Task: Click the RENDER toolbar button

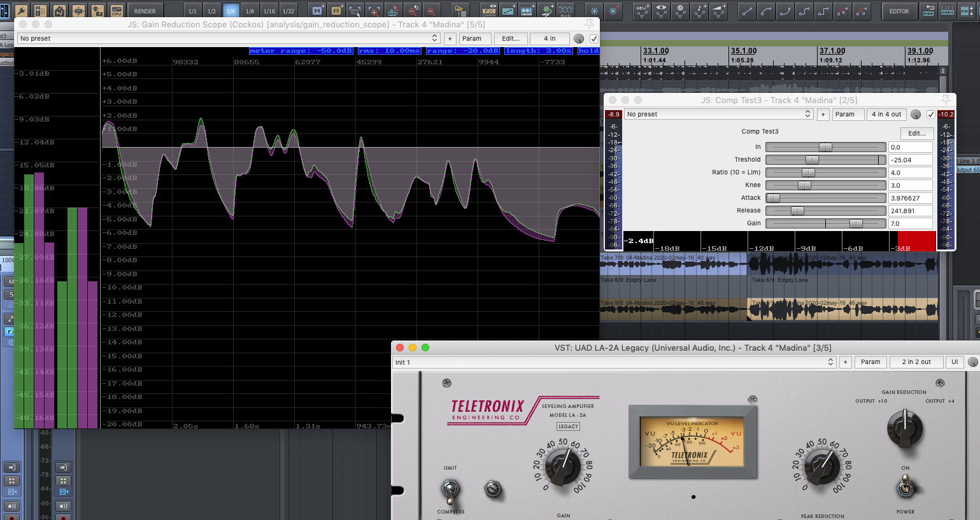Action: [x=145, y=11]
